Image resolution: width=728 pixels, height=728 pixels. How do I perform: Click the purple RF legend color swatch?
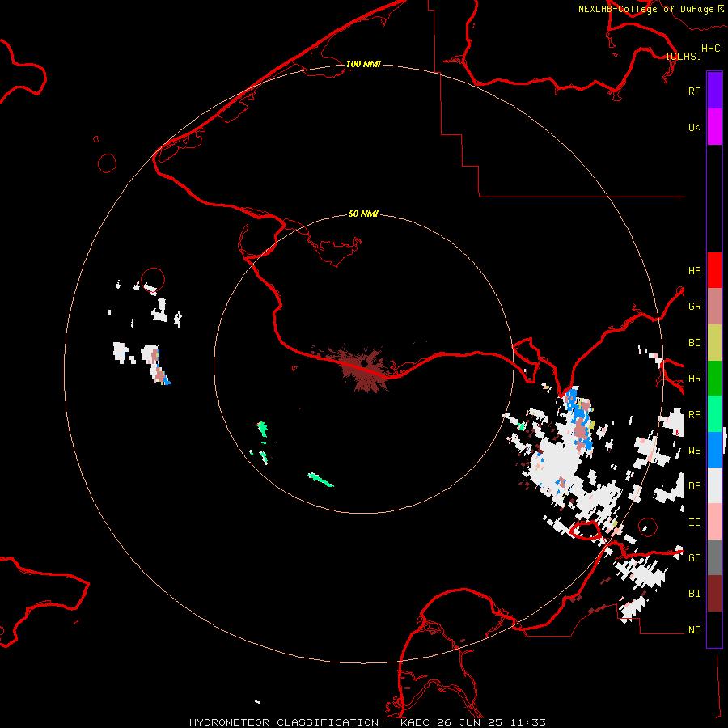pos(714,91)
